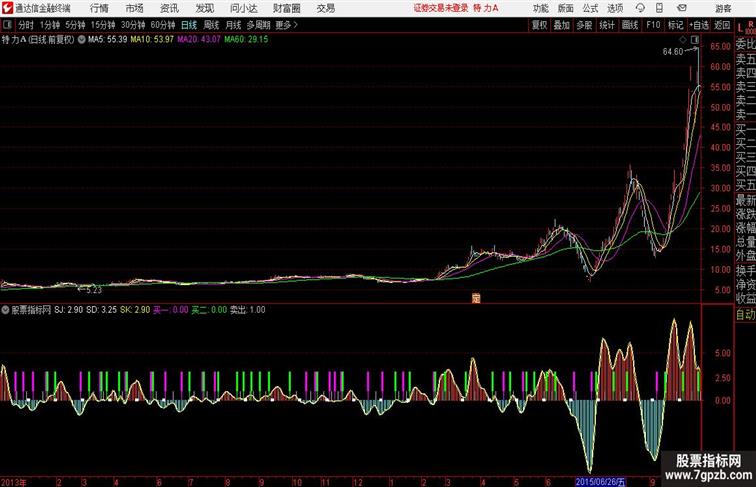Open the 发现 menu

click(204, 8)
